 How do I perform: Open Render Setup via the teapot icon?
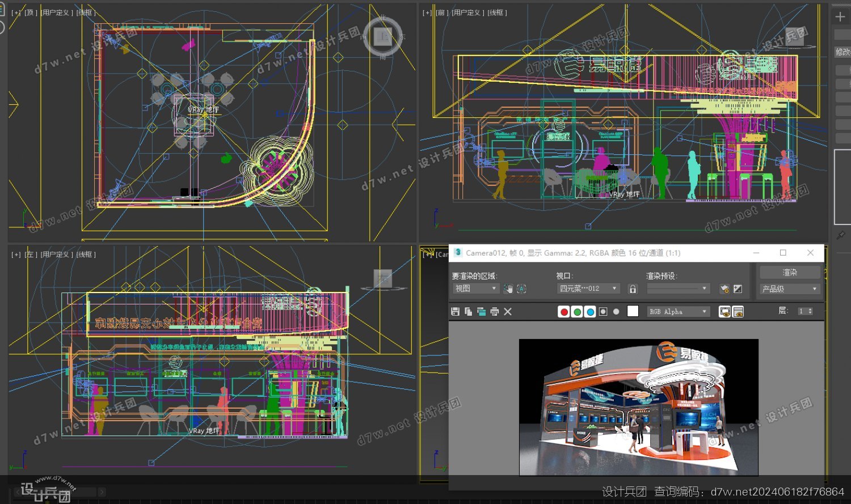[724, 289]
